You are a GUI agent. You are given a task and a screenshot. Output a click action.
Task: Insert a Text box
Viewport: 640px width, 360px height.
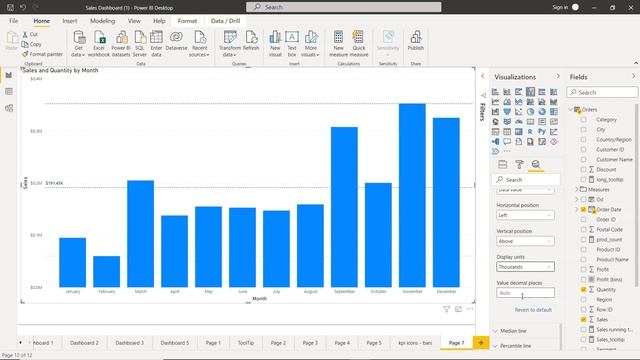[x=292, y=44]
